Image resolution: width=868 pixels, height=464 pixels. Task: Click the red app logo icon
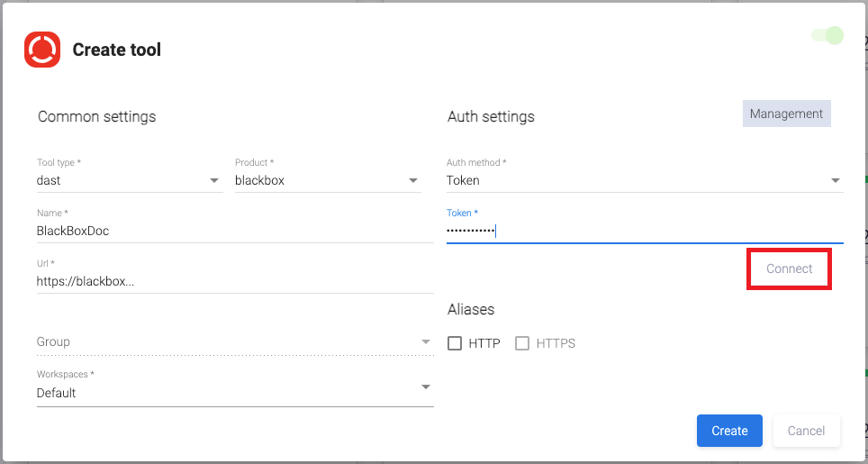tap(42, 50)
